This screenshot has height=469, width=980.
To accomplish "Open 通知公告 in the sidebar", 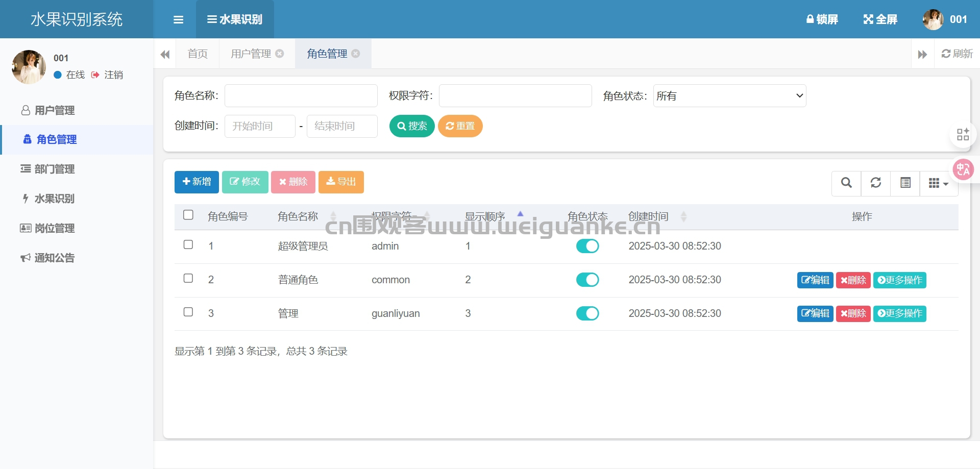I will 77,258.
